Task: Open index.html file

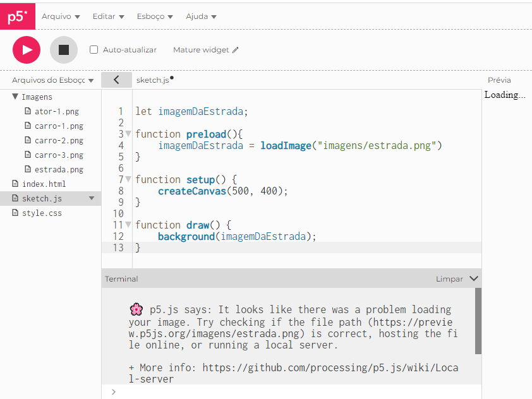Action: point(44,184)
